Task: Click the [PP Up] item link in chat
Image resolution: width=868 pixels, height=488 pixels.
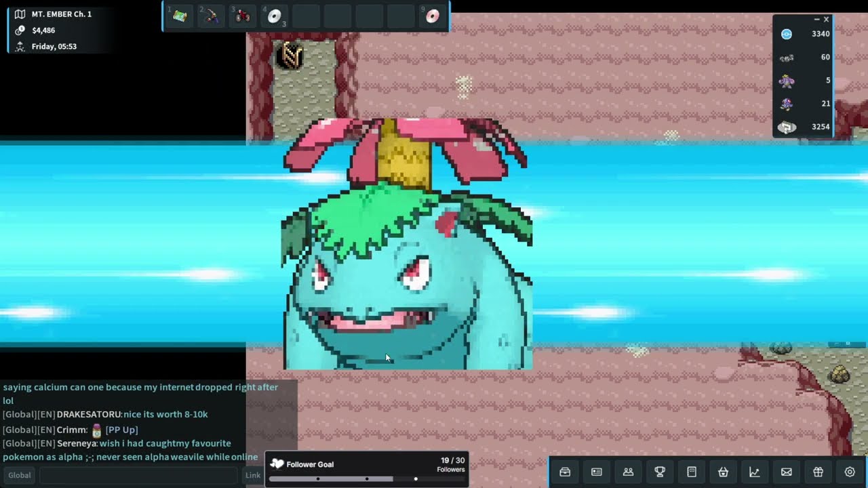Action: [x=121, y=430]
